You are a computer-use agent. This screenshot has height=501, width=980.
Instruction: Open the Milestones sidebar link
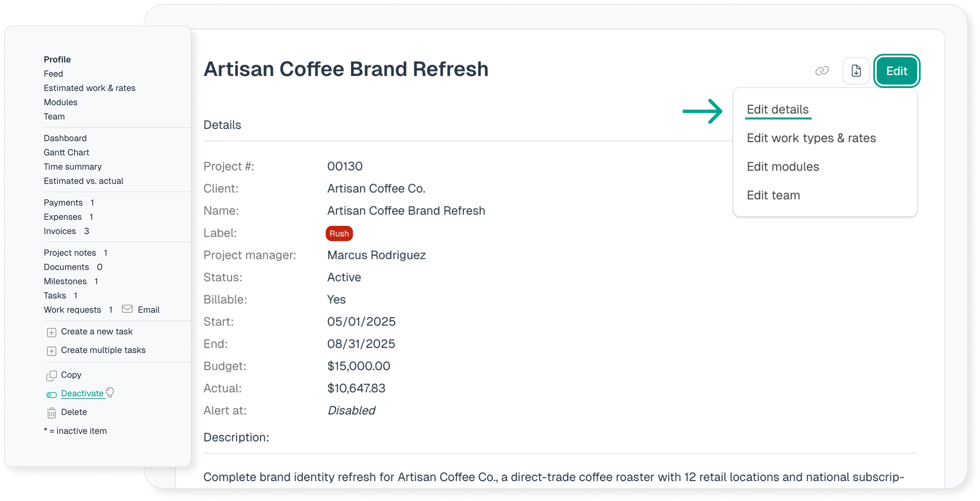click(65, 282)
